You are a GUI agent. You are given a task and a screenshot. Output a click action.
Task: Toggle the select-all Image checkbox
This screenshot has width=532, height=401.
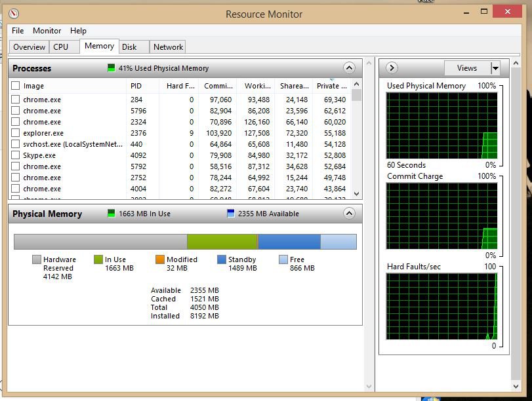[x=16, y=86]
